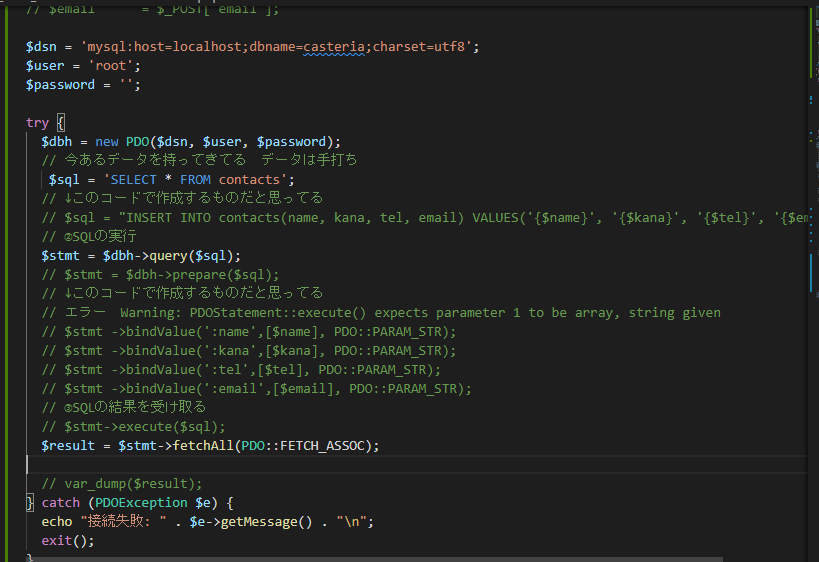This screenshot has width=819, height=562.
Task: Click the underlined word casteria
Action: [x=334, y=46]
